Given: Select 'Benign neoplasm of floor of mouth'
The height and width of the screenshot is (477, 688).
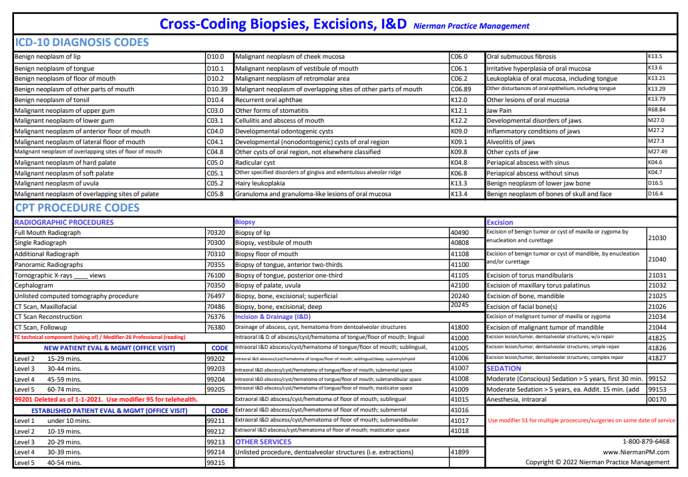Looking at the screenshot, I should coord(65,79).
